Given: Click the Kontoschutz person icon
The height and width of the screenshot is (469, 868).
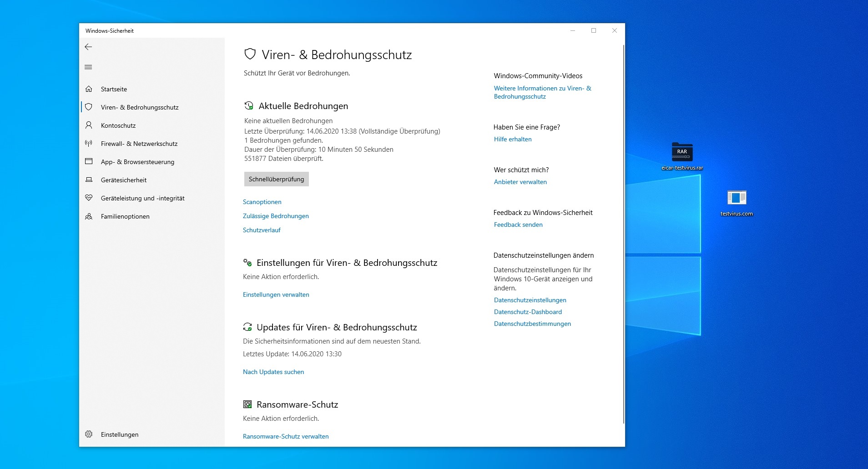Looking at the screenshot, I should click(x=89, y=125).
